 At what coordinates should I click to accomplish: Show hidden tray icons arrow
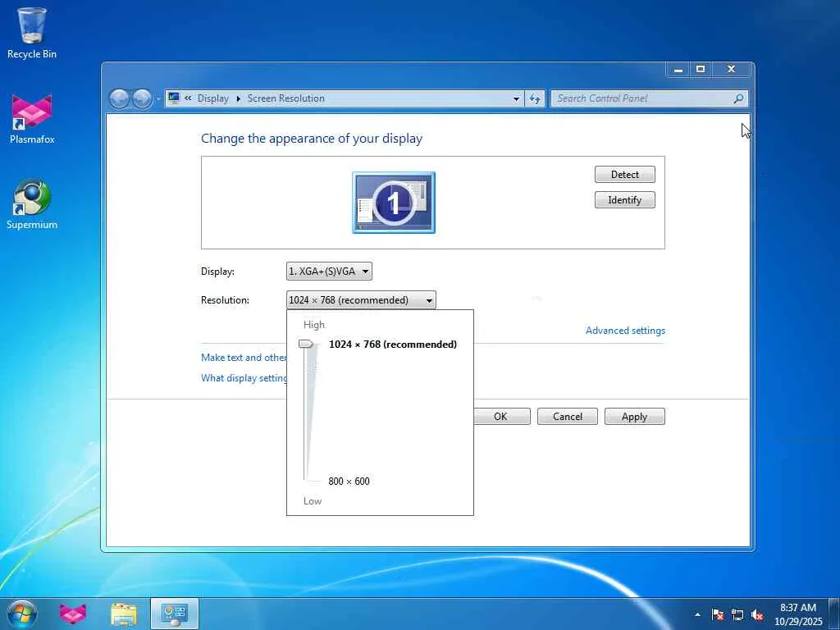point(697,614)
